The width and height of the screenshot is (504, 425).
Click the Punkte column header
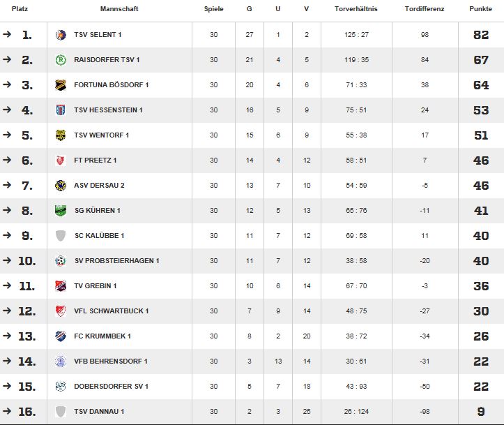coord(480,8)
